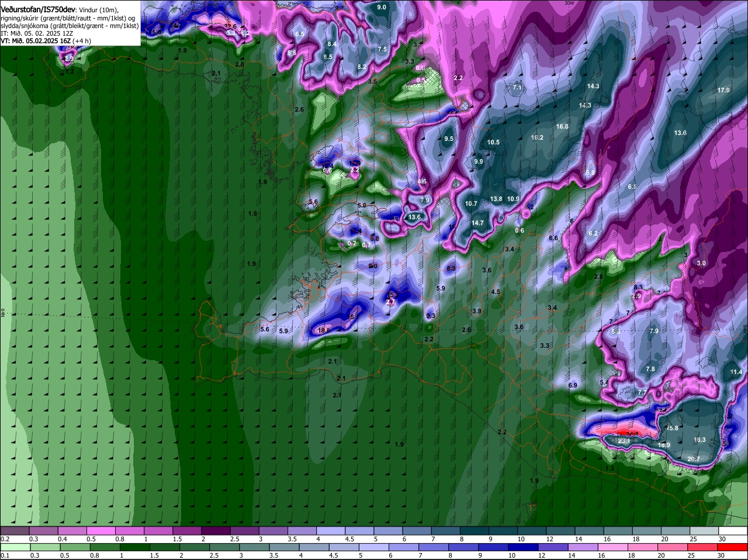Click the 16.8 value on the map

click(562, 126)
